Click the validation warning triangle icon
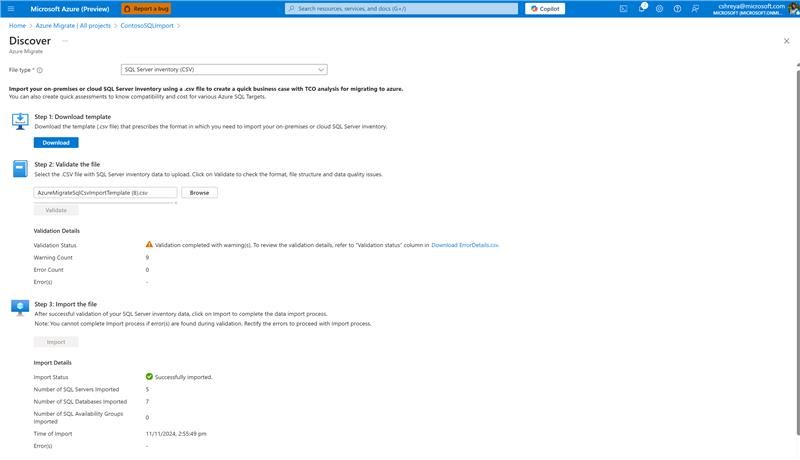 pos(149,244)
